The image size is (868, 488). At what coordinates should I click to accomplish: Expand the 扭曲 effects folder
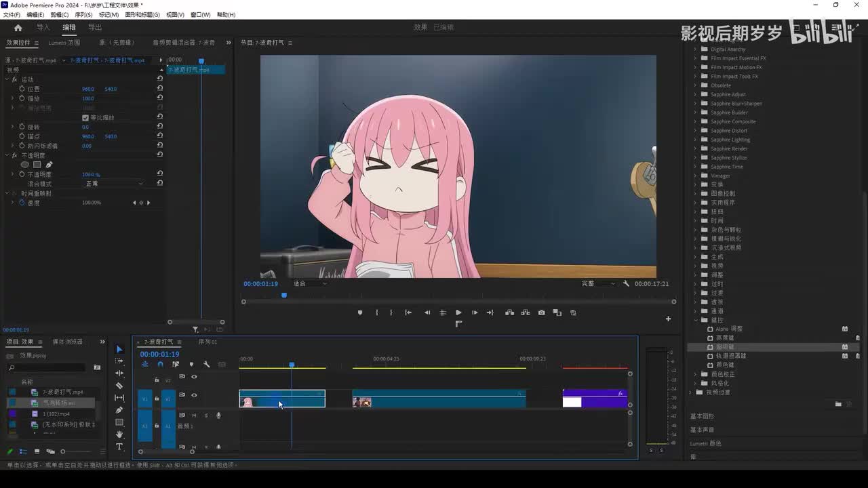click(x=695, y=211)
